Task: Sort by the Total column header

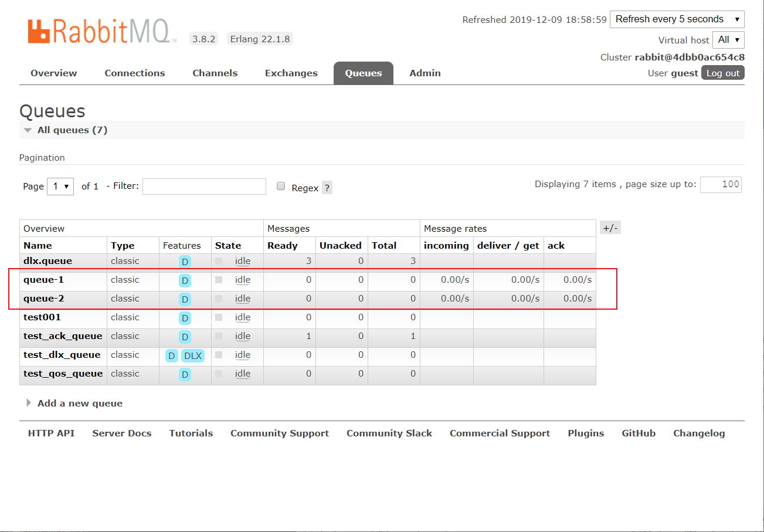Action: [384, 246]
